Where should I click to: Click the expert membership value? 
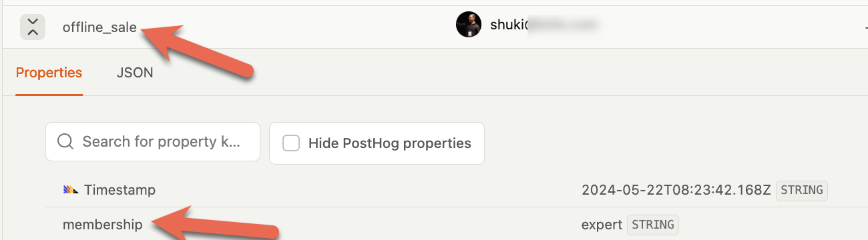(x=602, y=225)
